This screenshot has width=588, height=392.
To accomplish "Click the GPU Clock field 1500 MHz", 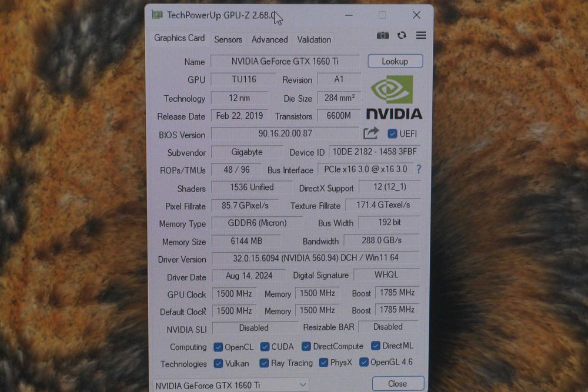I will click(234, 293).
